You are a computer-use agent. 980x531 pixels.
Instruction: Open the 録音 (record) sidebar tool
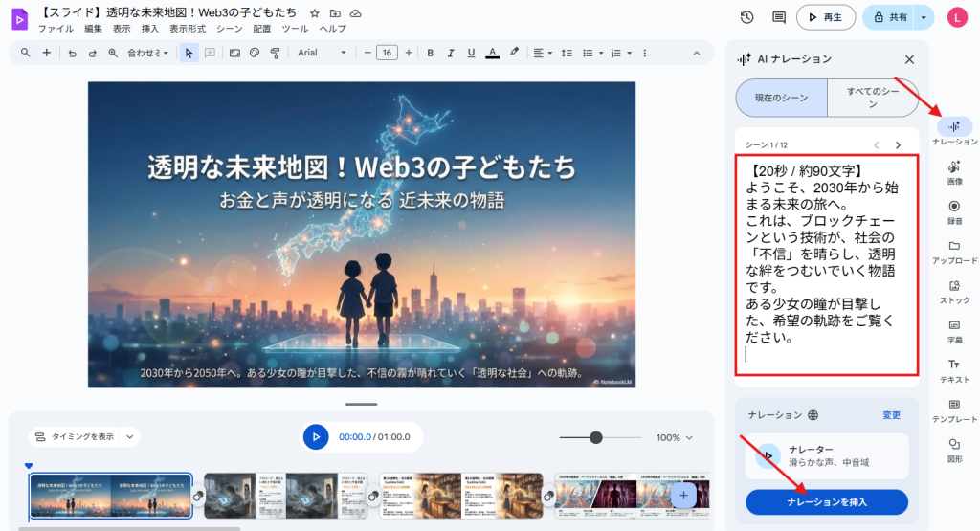(x=953, y=211)
